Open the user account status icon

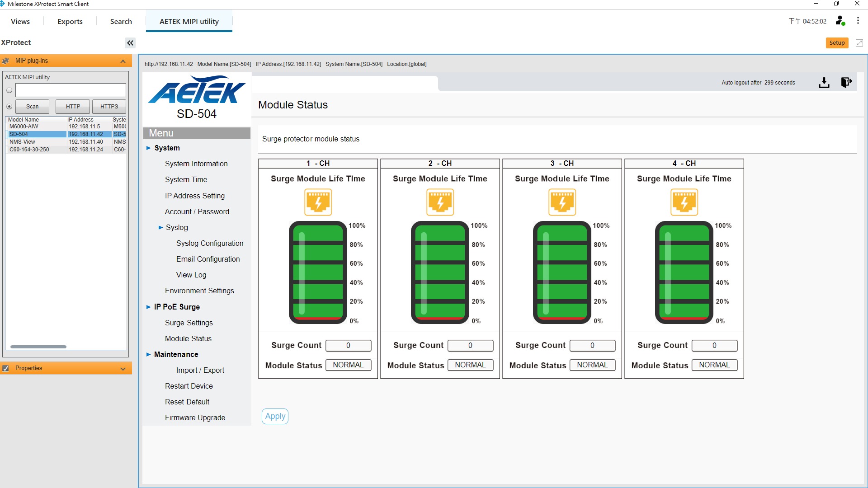point(840,21)
